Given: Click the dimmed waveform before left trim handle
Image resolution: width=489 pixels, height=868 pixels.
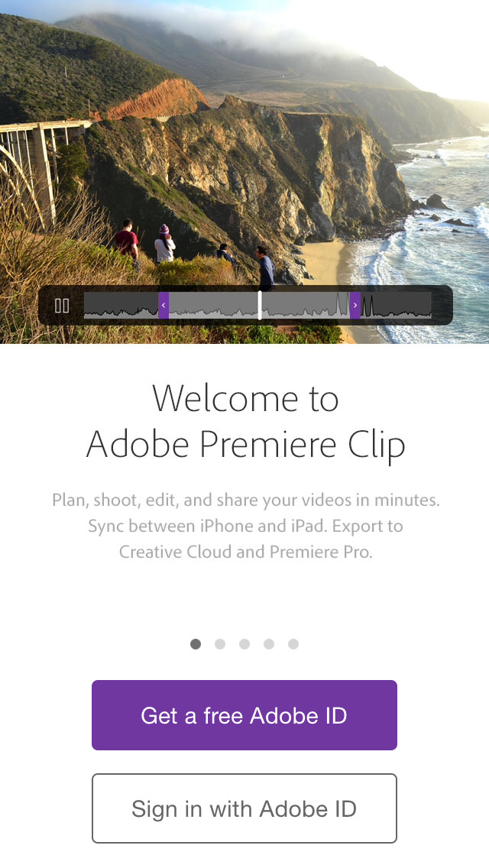Looking at the screenshot, I should (x=121, y=306).
